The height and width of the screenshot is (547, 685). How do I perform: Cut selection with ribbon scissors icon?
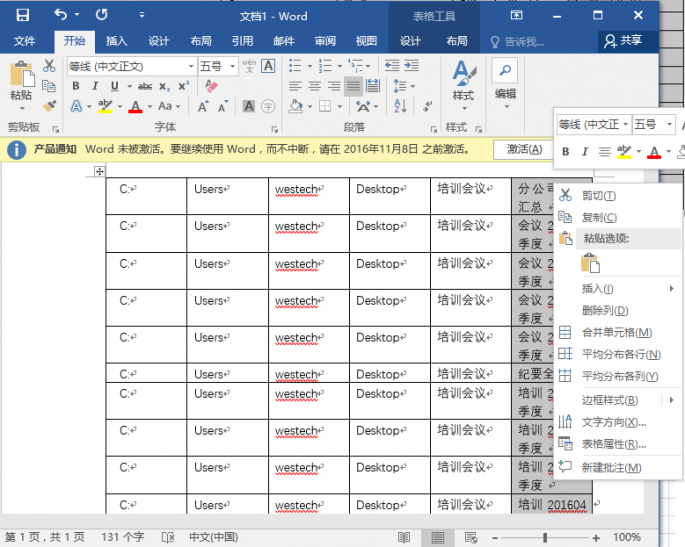click(x=49, y=66)
